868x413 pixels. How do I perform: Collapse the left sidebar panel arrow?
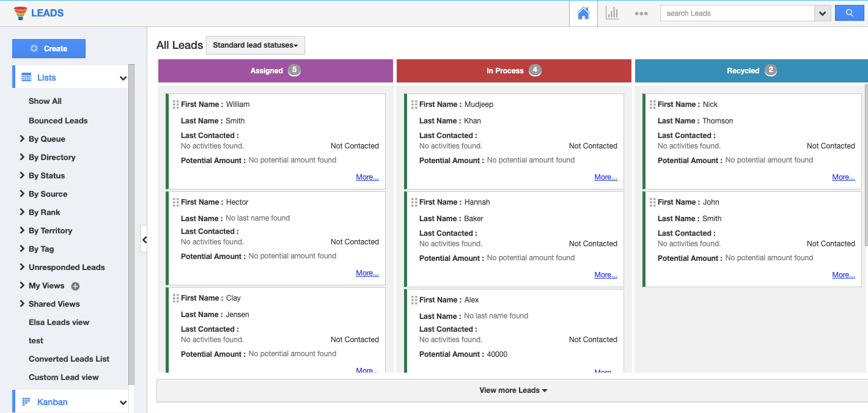(144, 239)
